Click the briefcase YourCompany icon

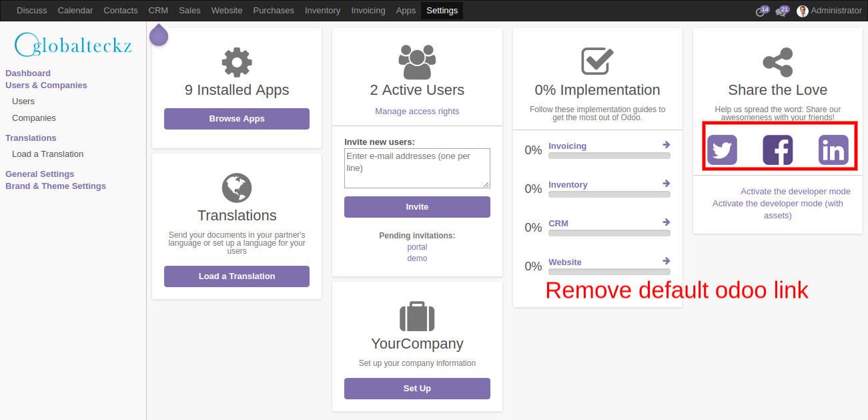417,316
